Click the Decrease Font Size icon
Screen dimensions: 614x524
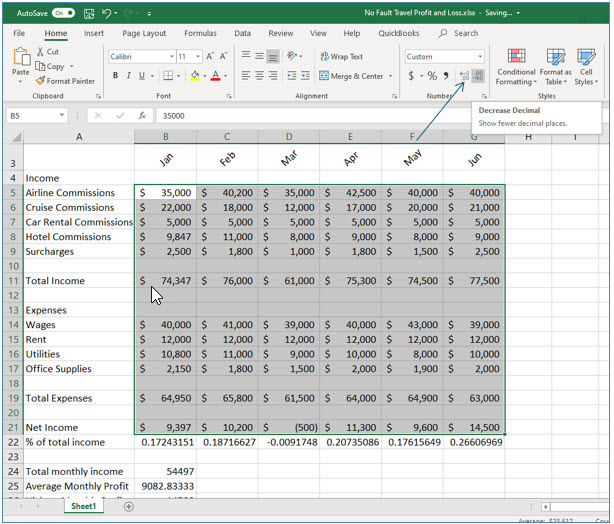(x=224, y=57)
